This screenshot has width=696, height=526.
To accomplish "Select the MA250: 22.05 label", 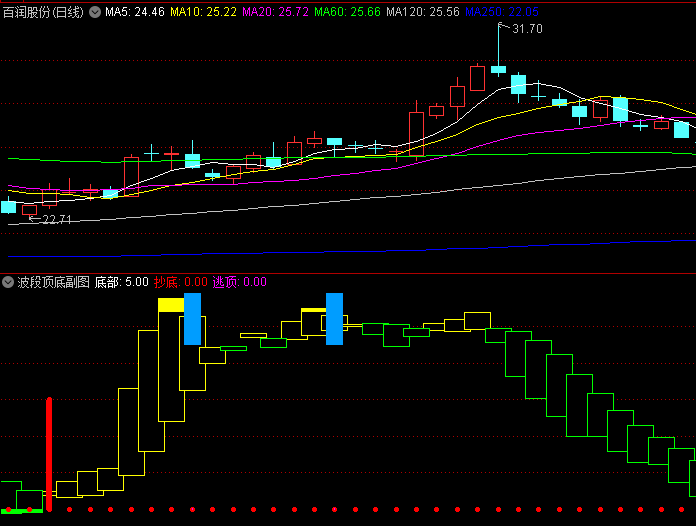I will point(502,12).
